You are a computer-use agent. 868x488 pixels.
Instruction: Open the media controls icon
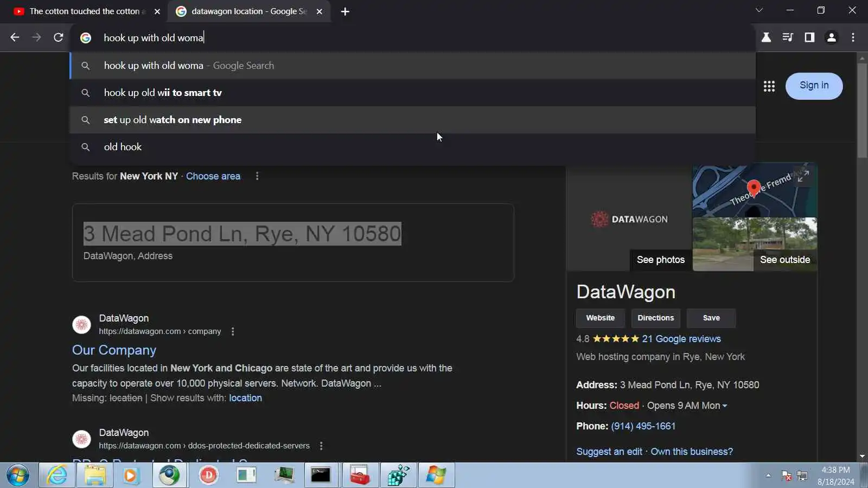tap(788, 37)
